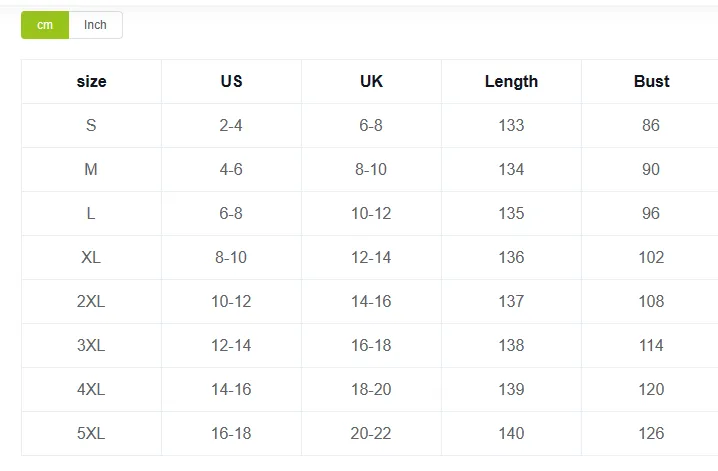Image resolution: width=718 pixels, height=471 pixels.
Task: Select the L size row label
Action: (91, 213)
